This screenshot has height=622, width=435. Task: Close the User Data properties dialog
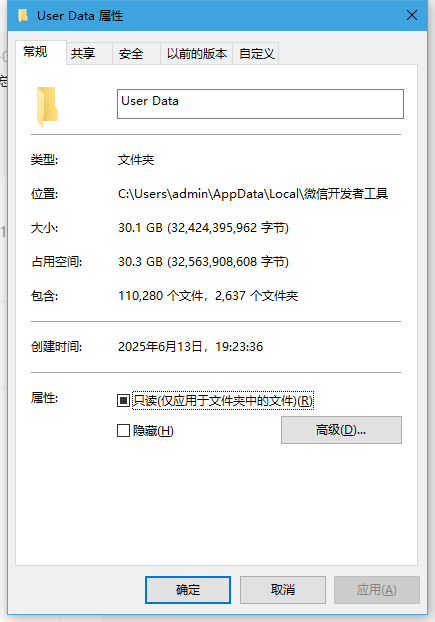tap(412, 15)
